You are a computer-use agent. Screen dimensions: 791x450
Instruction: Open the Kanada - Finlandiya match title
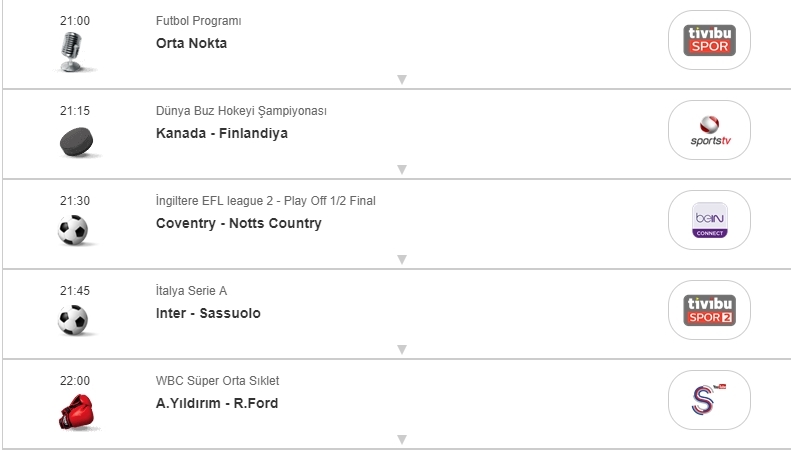coord(221,133)
